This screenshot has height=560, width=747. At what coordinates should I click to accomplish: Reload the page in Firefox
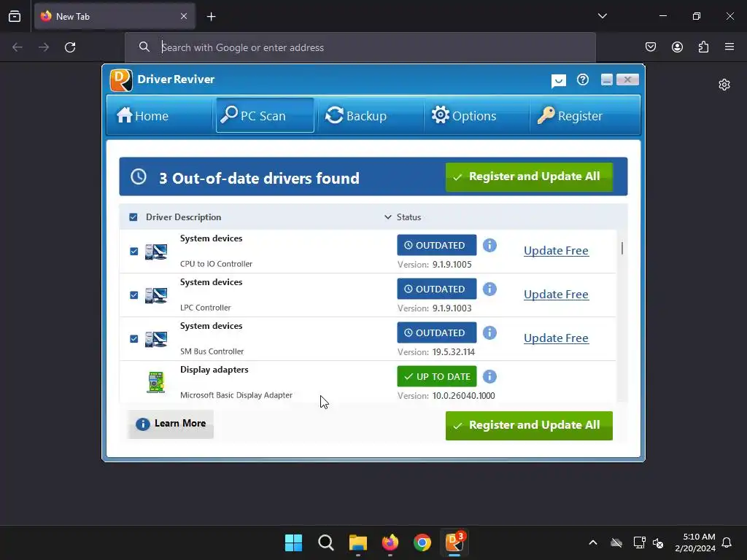pos(70,47)
